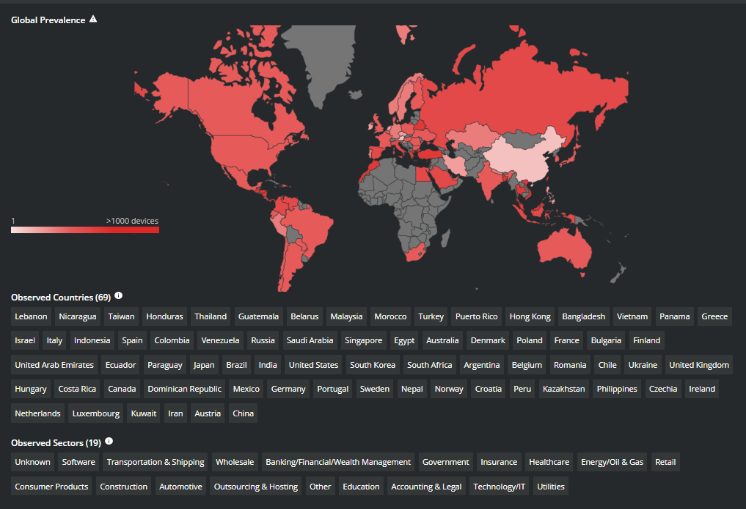This screenshot has height=509, width=746.
Task: Click the Outsourcing & Hosting tag
Action: click(x=256, y=487)
